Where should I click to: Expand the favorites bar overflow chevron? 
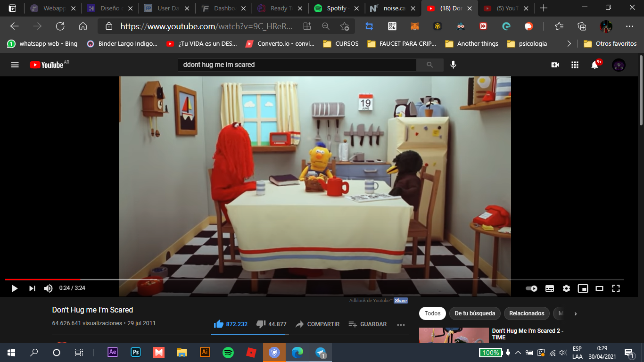(569, 44)
